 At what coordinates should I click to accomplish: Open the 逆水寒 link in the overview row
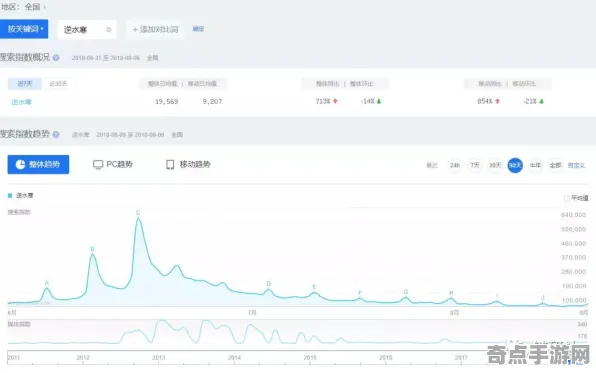(22, 102)
